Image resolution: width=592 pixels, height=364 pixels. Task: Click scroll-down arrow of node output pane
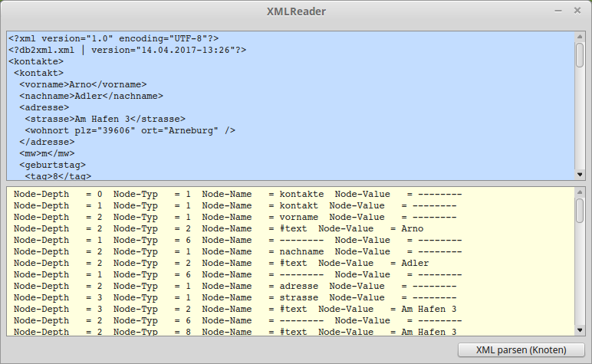580,330
